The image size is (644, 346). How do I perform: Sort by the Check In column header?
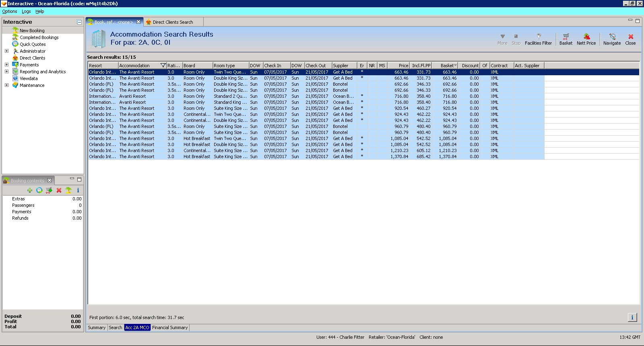[x=277, y=66]
